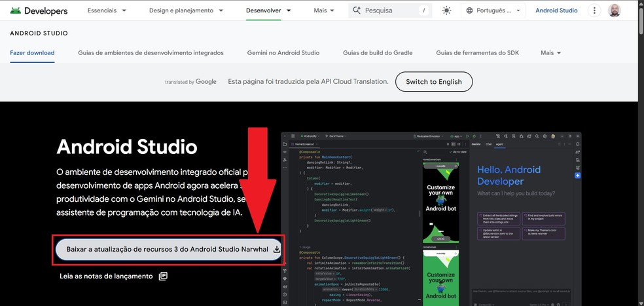Click 'Extract all hardcoded strings' suggestion in preview
This screenshot has width=644, height=306.
[x=499, y=218]
